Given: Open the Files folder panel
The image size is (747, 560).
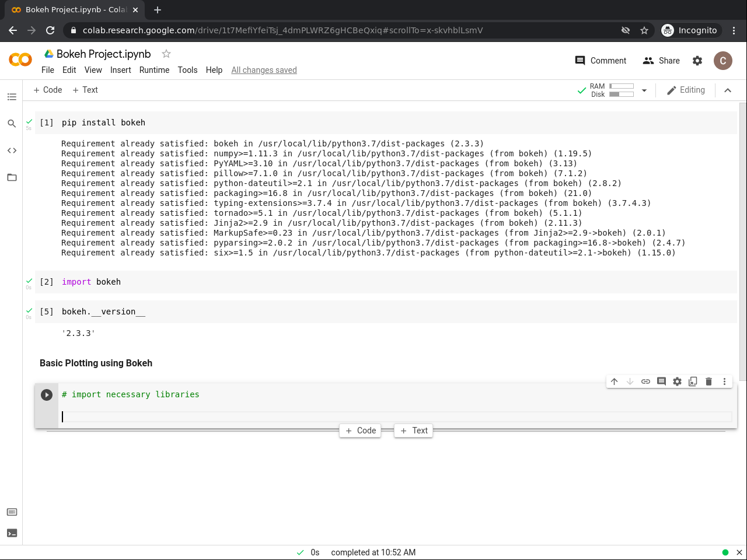Looking at the screenshot, I should tap(12, 177).
